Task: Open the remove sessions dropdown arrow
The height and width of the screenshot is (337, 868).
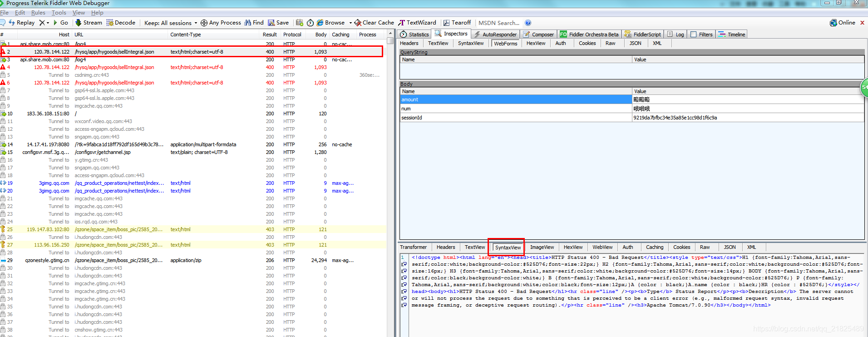Action: [x=48, y=23]
